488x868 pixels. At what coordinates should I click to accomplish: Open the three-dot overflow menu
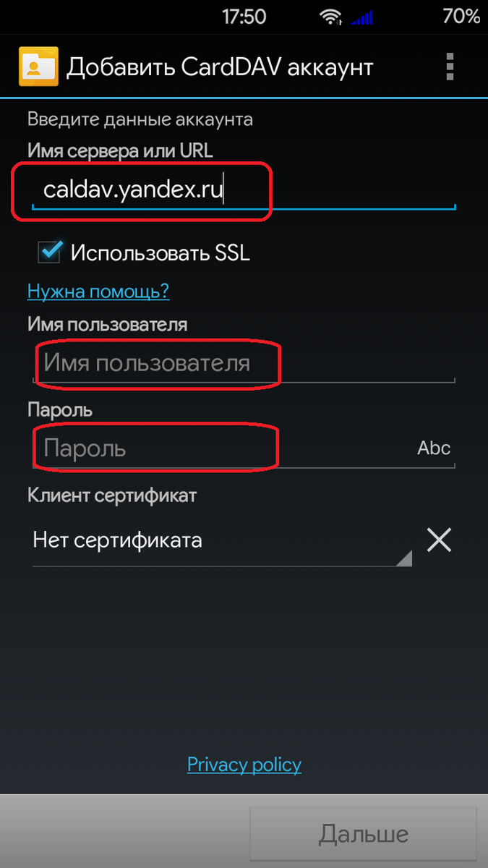[x=450, y=67]
